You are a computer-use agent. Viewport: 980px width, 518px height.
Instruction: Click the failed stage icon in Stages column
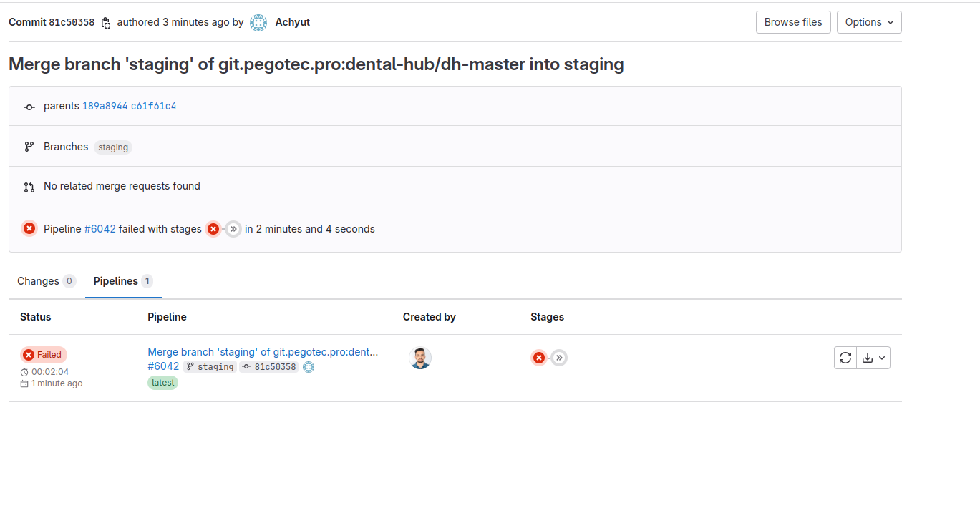539,358
